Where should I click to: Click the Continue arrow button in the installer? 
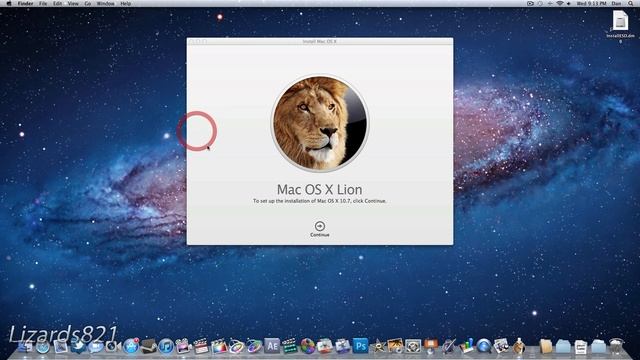point(320,226)
